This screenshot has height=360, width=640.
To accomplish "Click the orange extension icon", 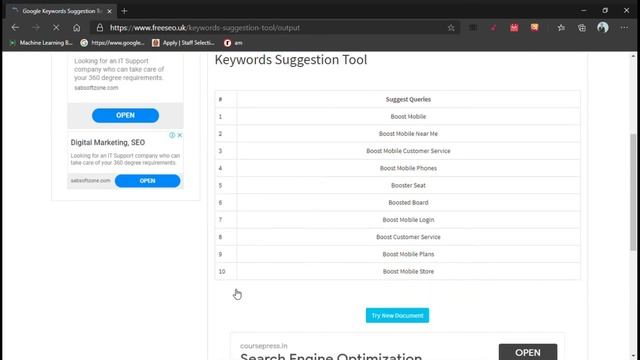I will 534,27.
